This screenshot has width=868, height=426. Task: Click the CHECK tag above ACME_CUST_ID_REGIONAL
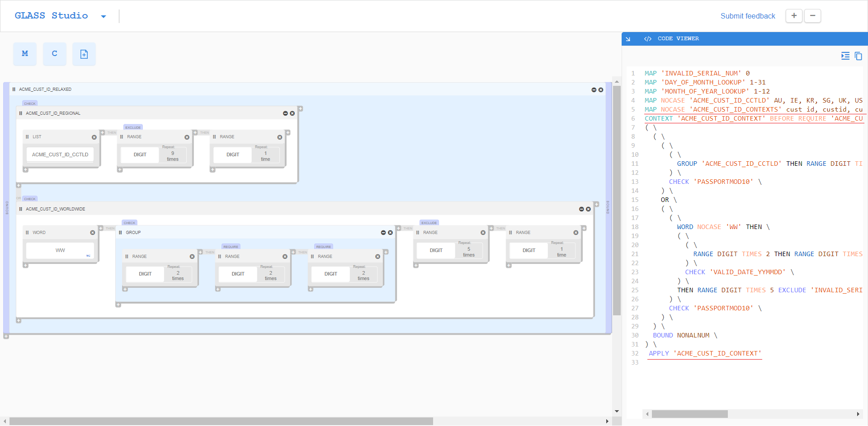pyautogui.click(x=30, y=103)
